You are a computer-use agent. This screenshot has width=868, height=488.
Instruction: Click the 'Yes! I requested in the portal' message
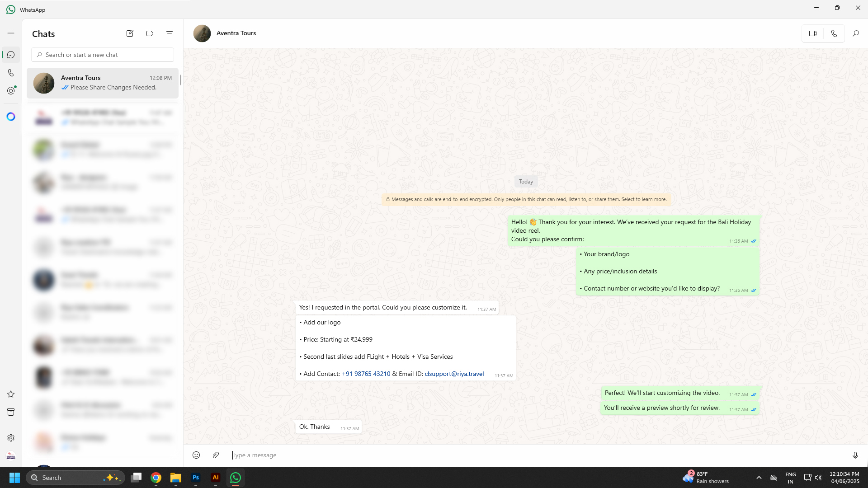(397, 308)
